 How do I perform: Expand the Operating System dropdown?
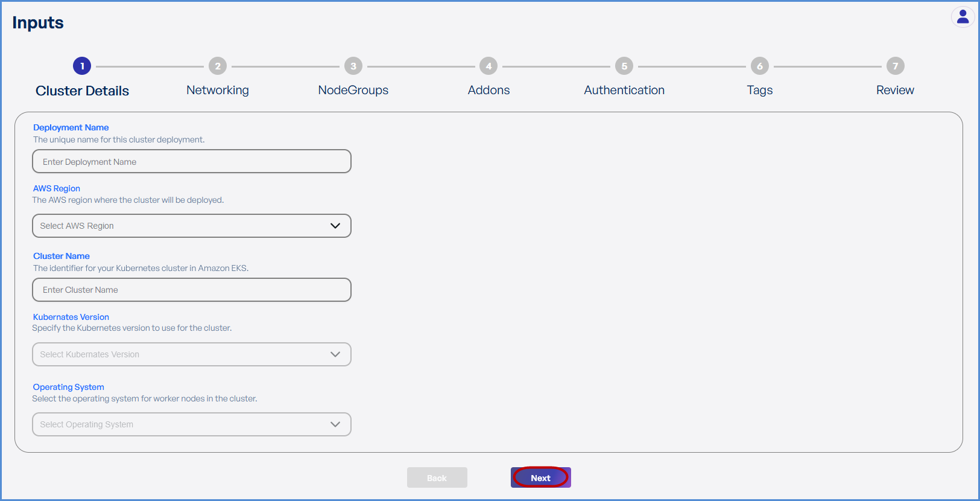pyautogui.click(x=192, y=424)
